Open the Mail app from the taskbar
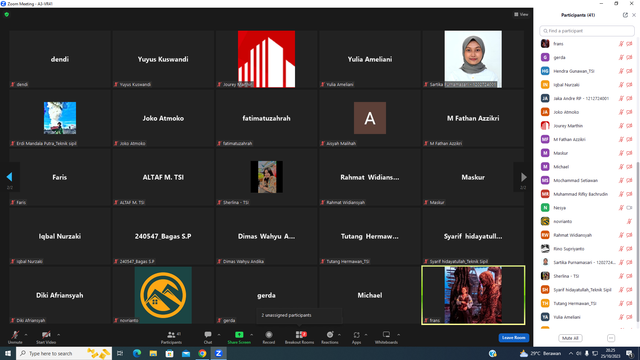Image resolution: width=640 pixels, height=360 pixels. (x=186, y=353)
